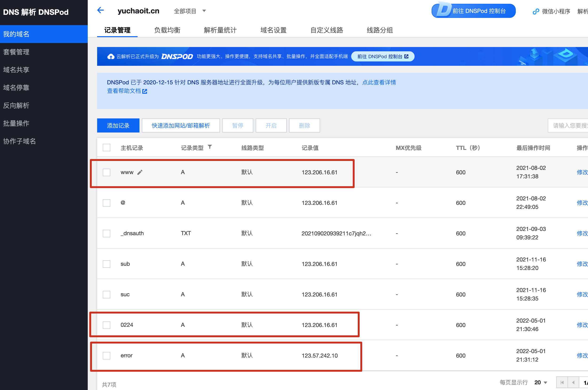
Task: Click the cloud upgrade icon in the banner
Action: point(111,56)
